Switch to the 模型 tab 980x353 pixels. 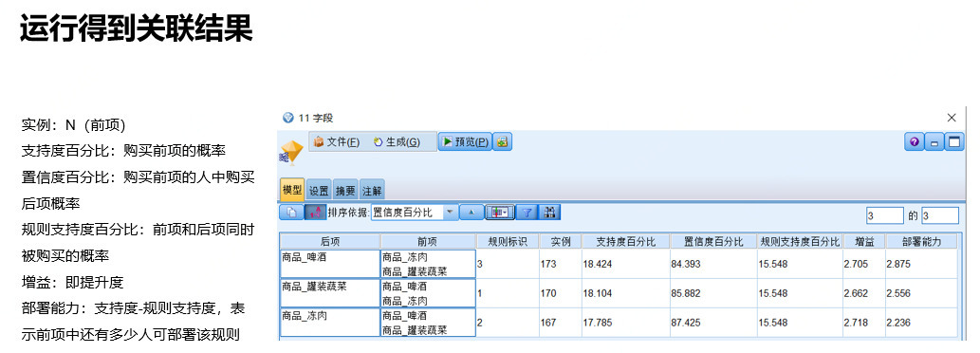tap(292, 189)
